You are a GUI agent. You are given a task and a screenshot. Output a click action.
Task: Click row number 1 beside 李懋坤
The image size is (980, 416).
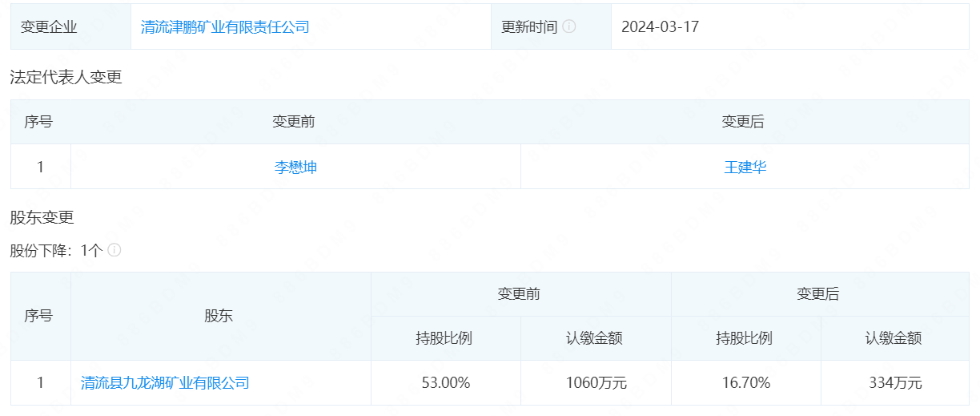[40, 167]
